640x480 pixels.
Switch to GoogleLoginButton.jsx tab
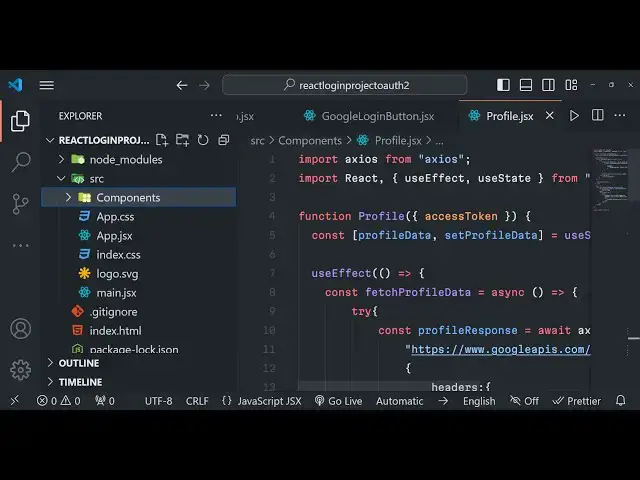[x=369, y=116]
